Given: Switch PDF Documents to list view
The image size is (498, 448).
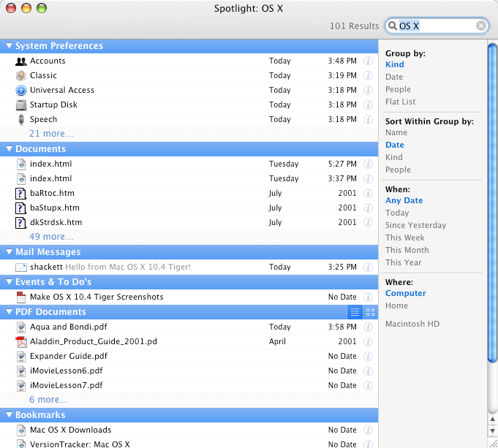Looking at the screenshot, I should [355, 312].
